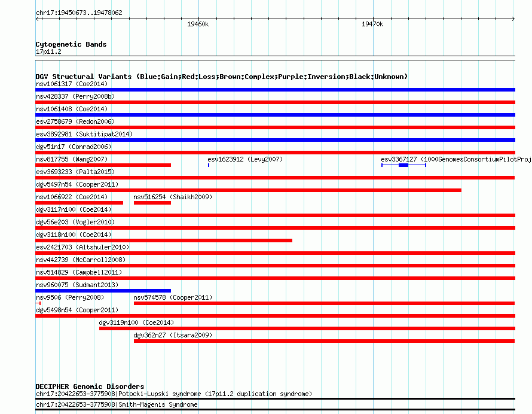This screenshot has height=414, width=532.
Task: Click the Cytogenetic Bands track title
Action: click(71, 44)
